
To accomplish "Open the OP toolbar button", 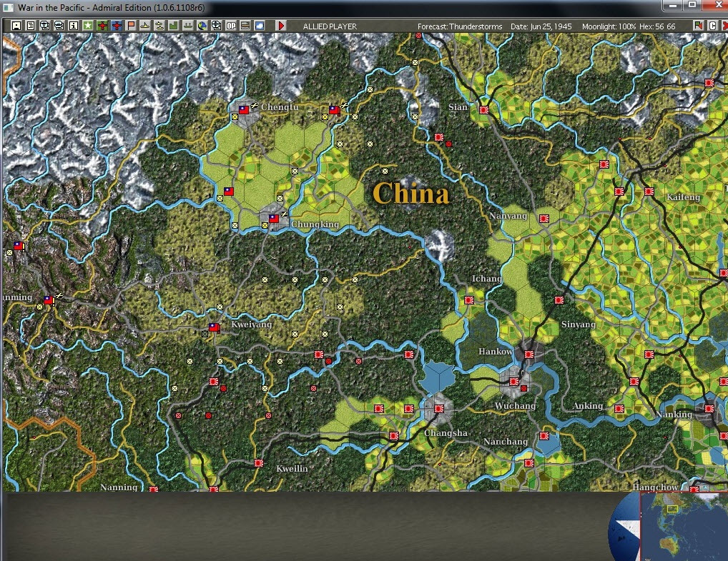I will [x=231, y=26].
